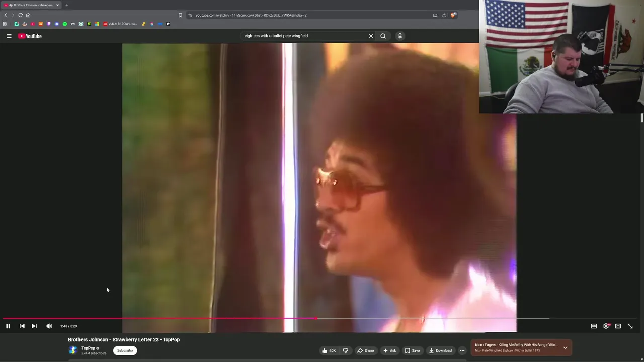
Task: Click the address bar URL
Action: click(x=251, y=15)
